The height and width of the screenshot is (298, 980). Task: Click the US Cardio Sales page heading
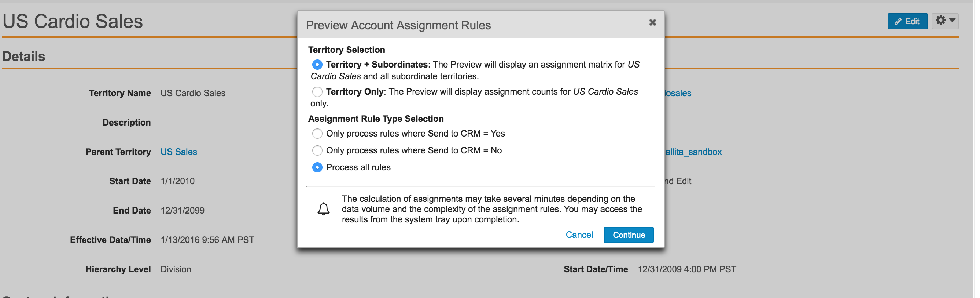click(x=73, y=21)
